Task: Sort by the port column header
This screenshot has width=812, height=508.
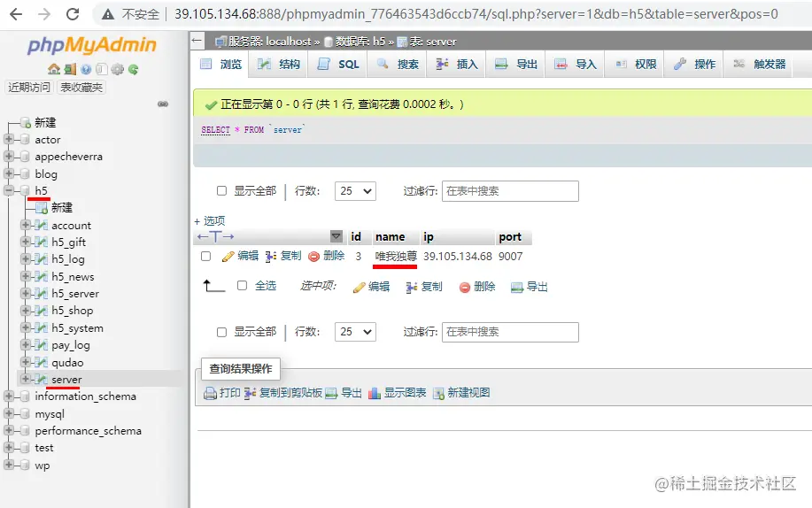Action: (x=510, y=236)
